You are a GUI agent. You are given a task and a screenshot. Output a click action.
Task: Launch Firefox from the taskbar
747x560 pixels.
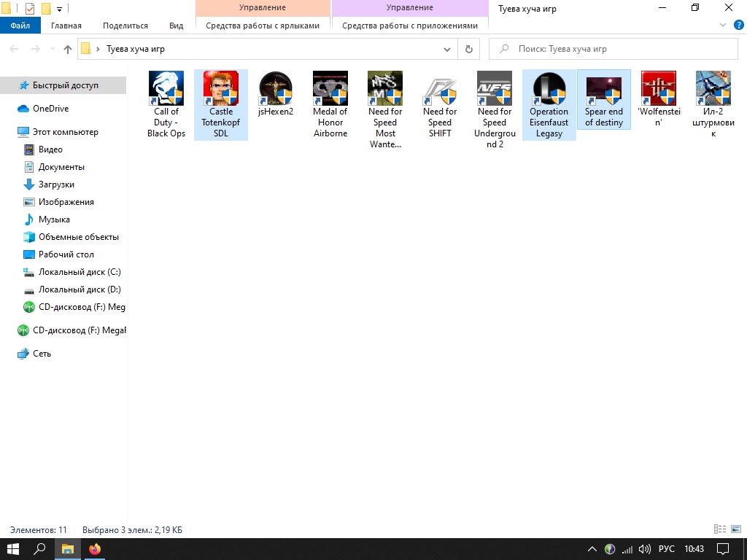95,549
